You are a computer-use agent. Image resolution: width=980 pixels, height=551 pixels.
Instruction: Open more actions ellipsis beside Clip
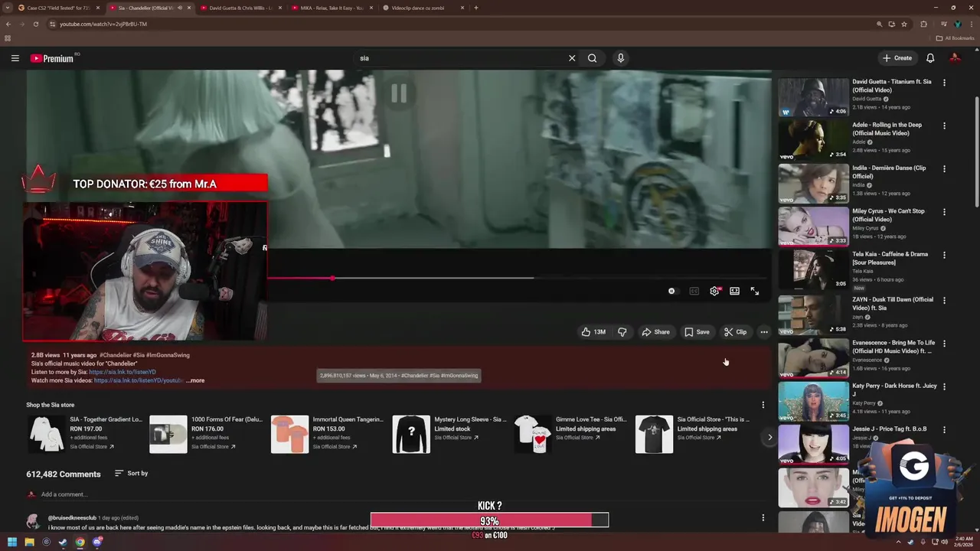click(764, 332)
